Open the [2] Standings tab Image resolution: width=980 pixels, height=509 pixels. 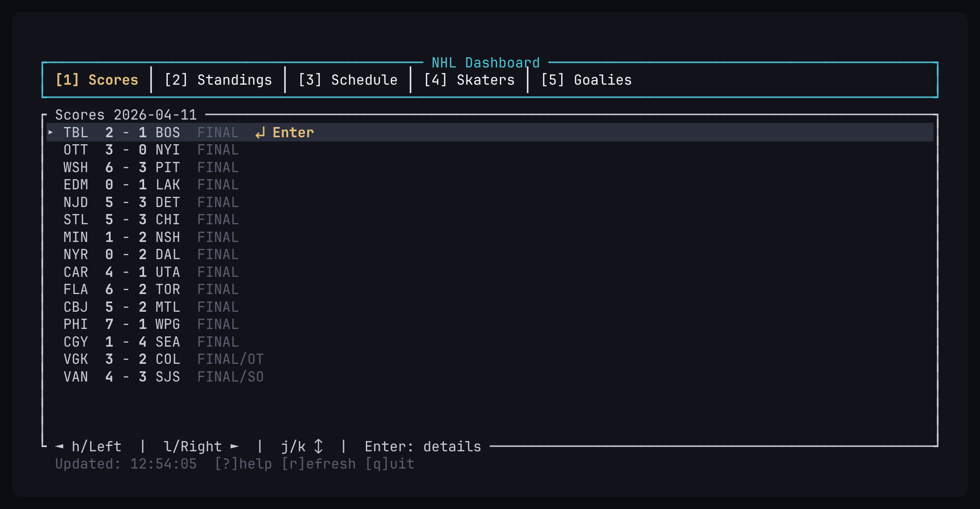218,80
